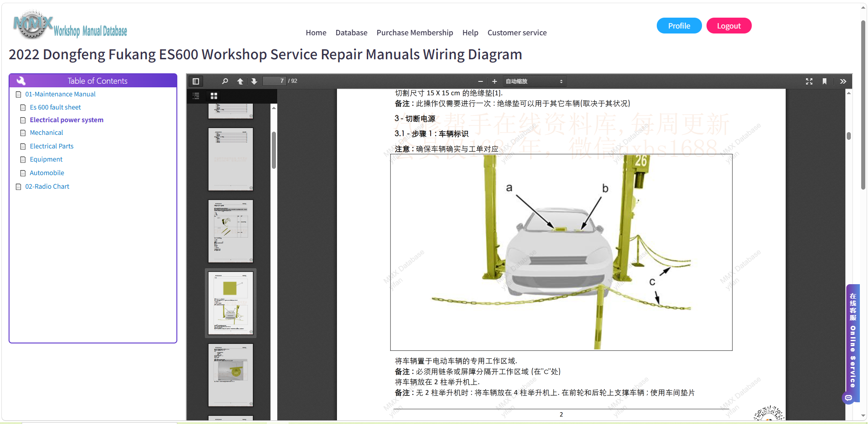Viewport: 868px width, 424px height.
Task: Open the thumbnail just above the highlighted one
Action: [231, 231]
